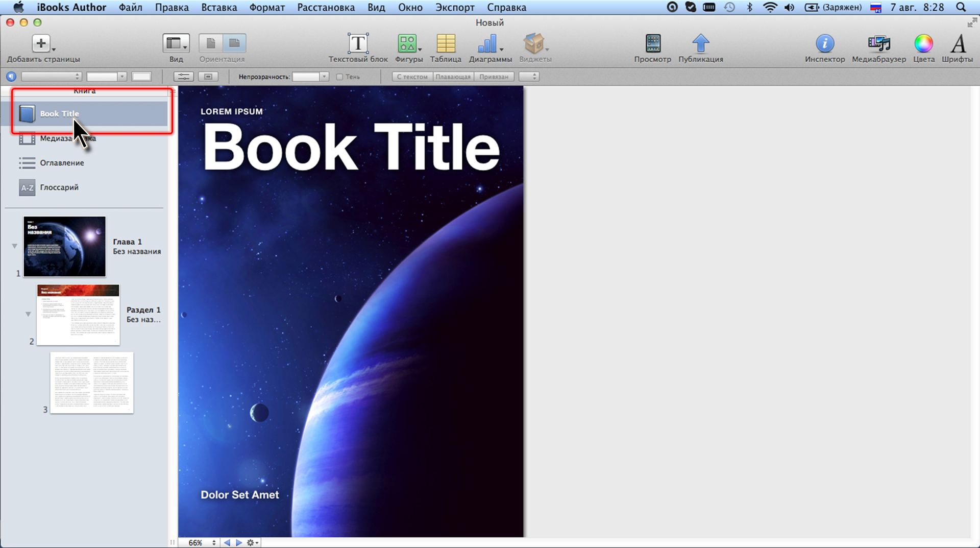980x548 pixels.
Task: Open the Widgets (Виджеты) tool
Action: (x=534, y=43)
